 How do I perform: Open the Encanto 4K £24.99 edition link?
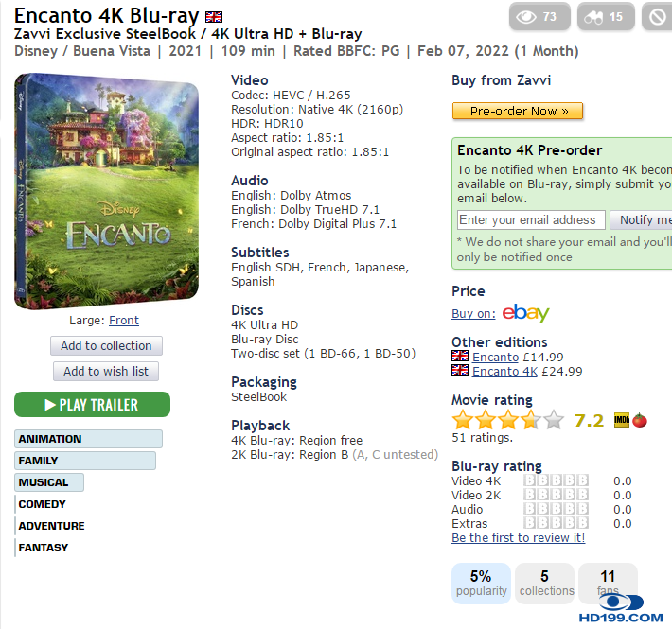coord(505,371)
